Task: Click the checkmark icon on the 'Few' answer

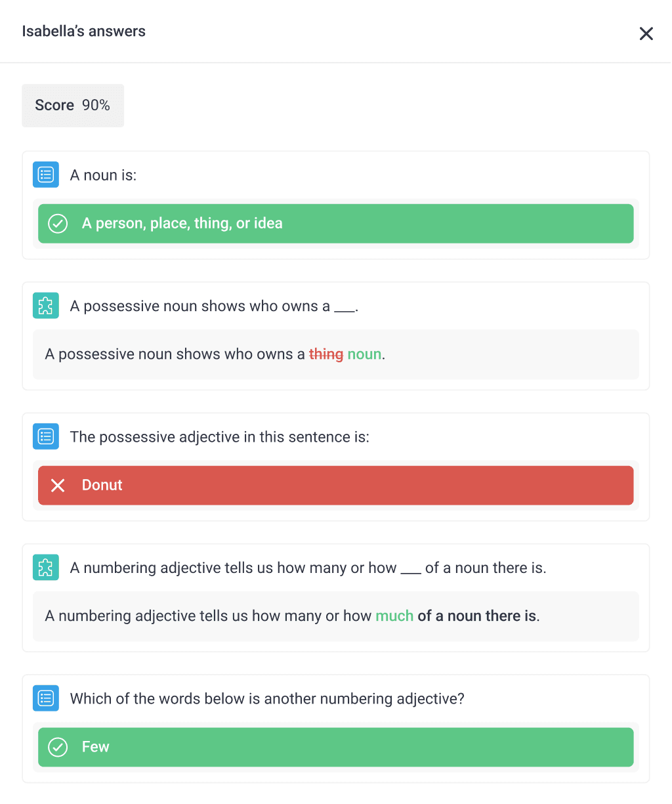Action: coord(58,747)
